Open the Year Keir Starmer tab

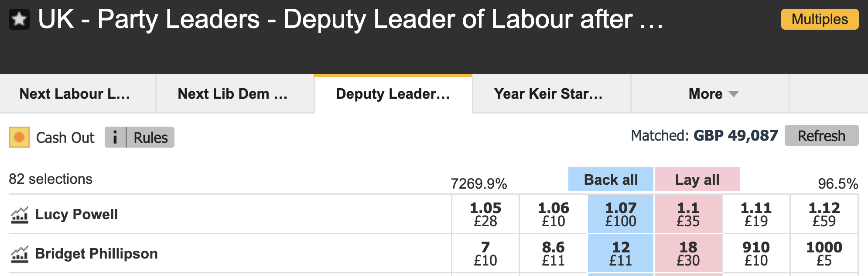pos(548,94)
